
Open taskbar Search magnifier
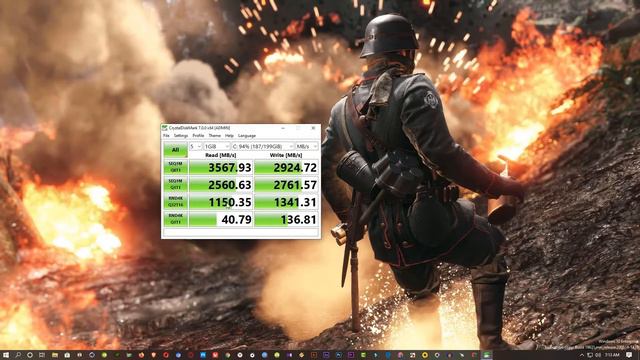[18, 355]
